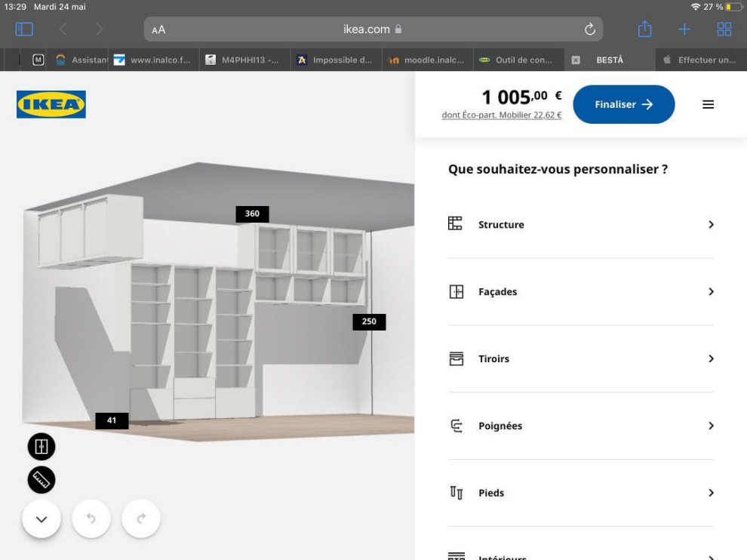Tap the Wi-Fi status icon
This screenshot has height=560, width=747.
(696, 7)
